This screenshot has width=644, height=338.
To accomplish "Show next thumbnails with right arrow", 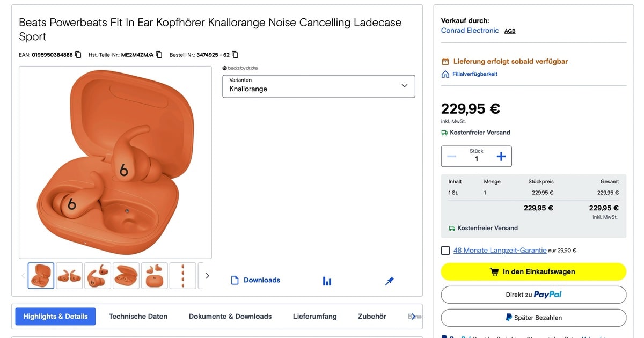I will click(x=207, y=276).
